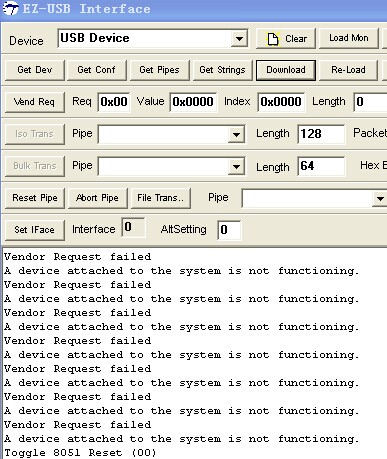Focus the Index field showing 0x0000

pos(281,102)
